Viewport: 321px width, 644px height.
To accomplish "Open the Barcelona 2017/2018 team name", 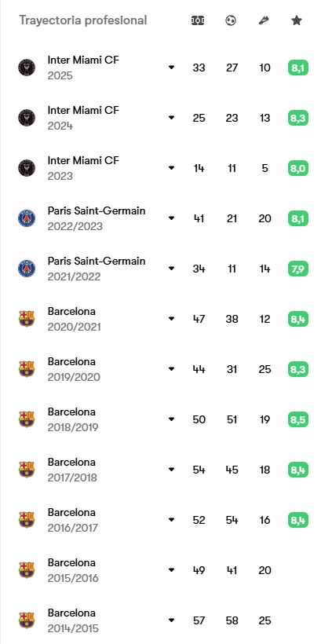I will point(71,462).
